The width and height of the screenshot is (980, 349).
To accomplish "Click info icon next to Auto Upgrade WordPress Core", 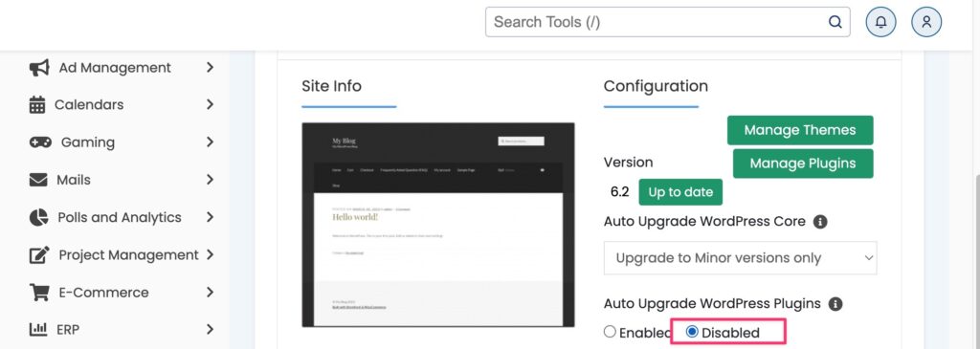I will coord(820,222).
